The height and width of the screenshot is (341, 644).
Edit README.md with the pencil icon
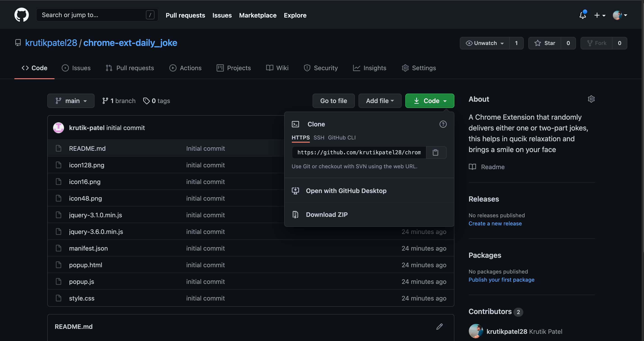click(x=439, y=327)
